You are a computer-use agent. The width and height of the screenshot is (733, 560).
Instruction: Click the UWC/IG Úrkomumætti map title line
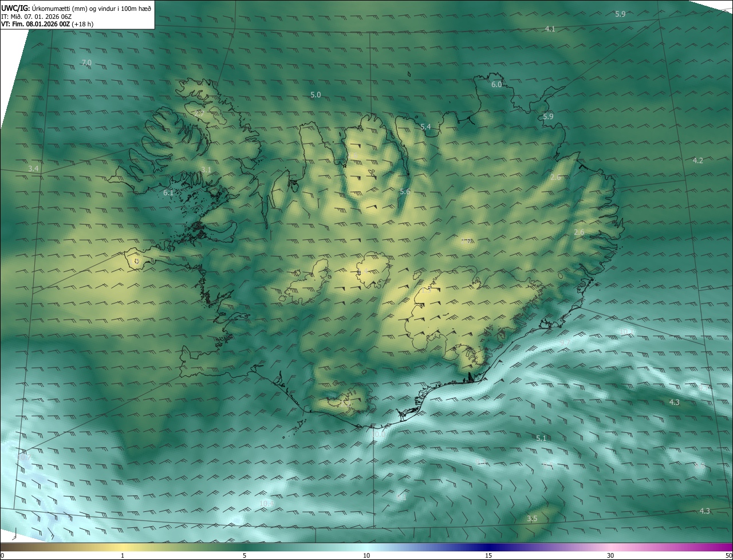(x=76, y=7)
